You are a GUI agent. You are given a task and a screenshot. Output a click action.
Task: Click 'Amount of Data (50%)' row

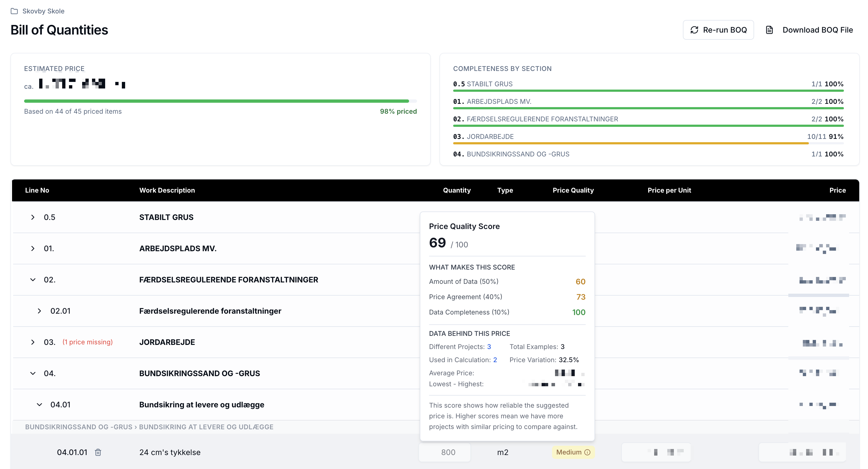pos(507,282)
